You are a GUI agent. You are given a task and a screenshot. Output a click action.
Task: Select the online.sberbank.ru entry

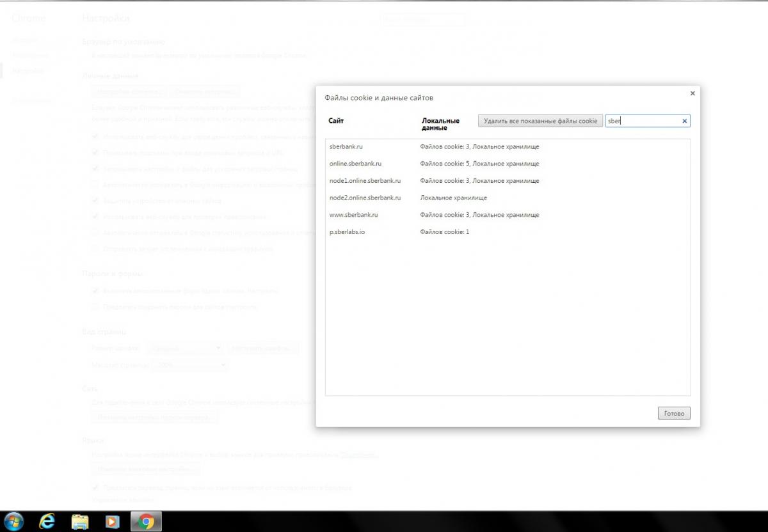(x=355, y=164)
